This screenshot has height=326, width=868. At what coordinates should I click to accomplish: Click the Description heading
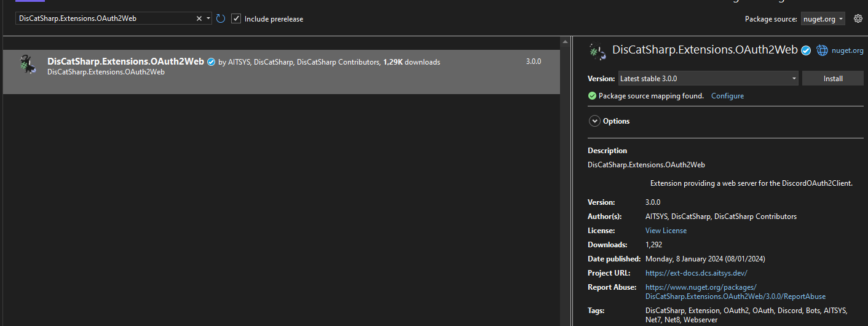[607, 151]
